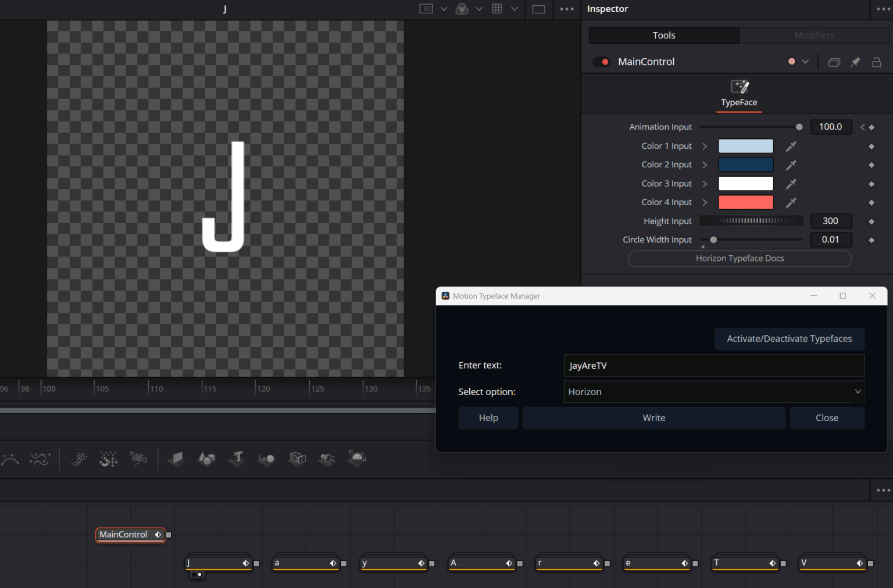Expand Color 4 Input controls

[x=705, y=202]
